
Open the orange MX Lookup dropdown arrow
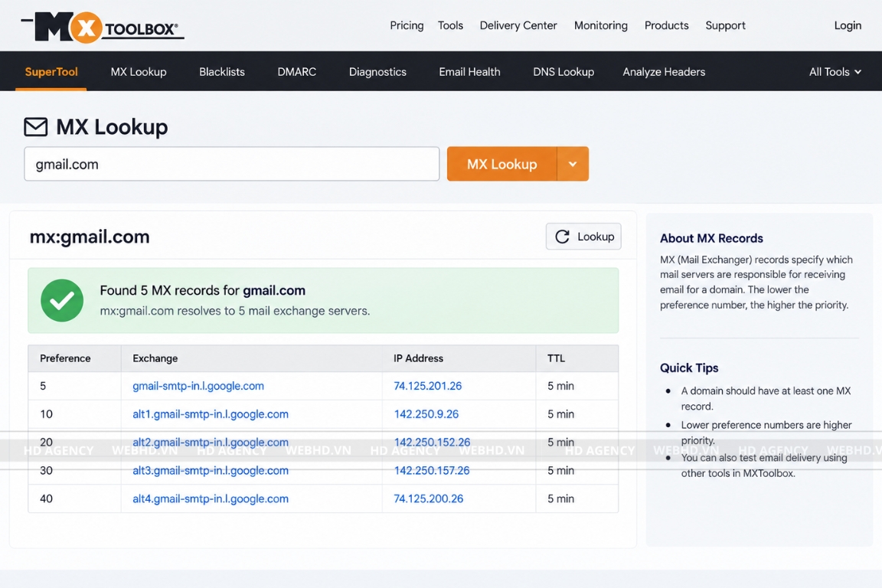573,164
